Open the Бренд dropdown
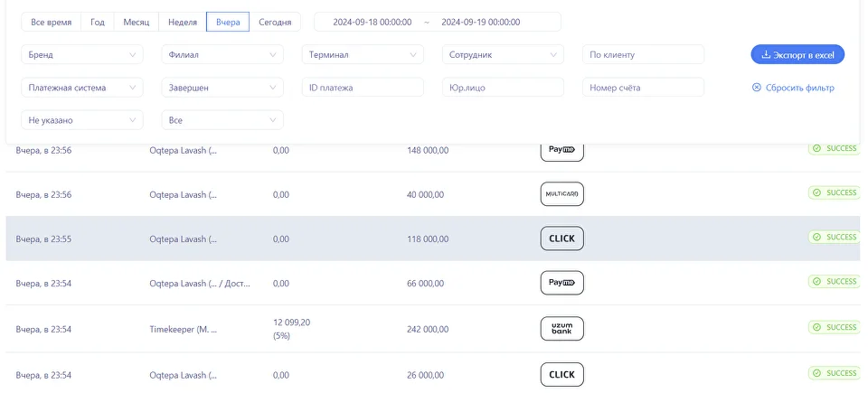Image resolution: width=868 pixels, height=393 pixels. pos(81,55)
